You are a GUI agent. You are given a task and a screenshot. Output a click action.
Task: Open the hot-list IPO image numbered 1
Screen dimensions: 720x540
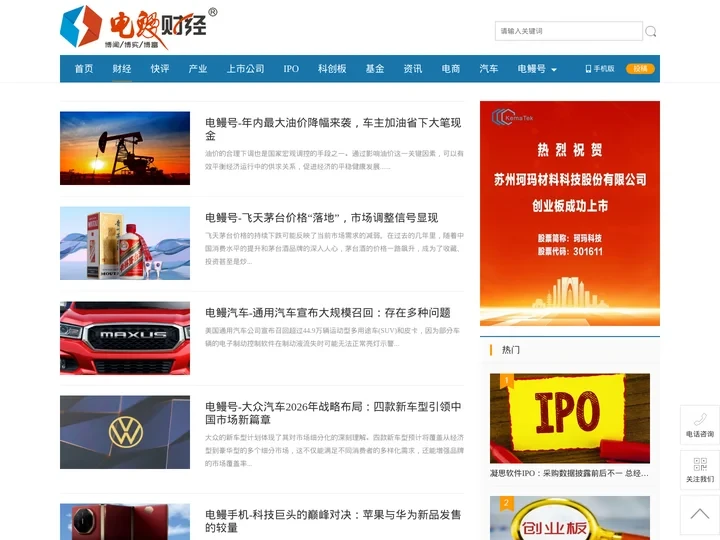[x=570, y=418]
